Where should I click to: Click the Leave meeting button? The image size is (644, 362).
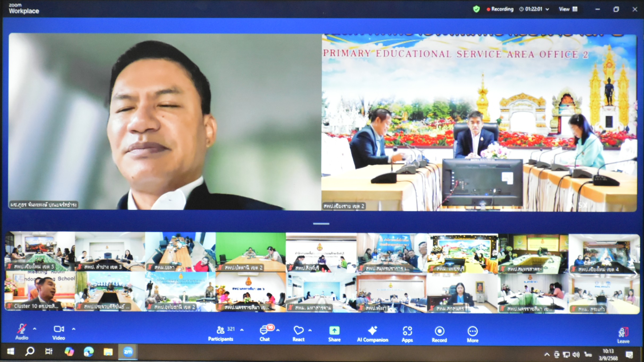tap(623, 333)
